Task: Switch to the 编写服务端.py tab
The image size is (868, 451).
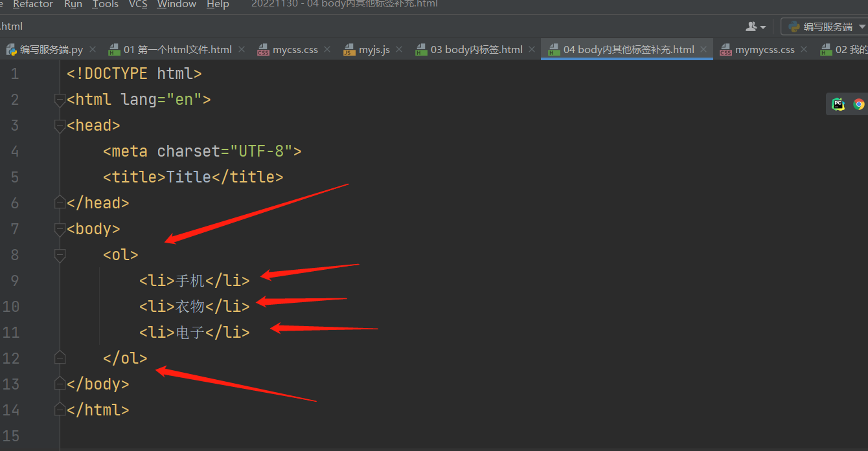Action: click(x=51, y=49)
